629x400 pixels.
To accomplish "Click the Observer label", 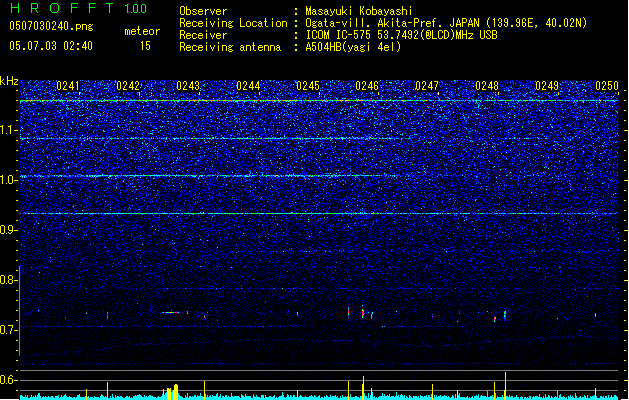I will coord(203,11).
